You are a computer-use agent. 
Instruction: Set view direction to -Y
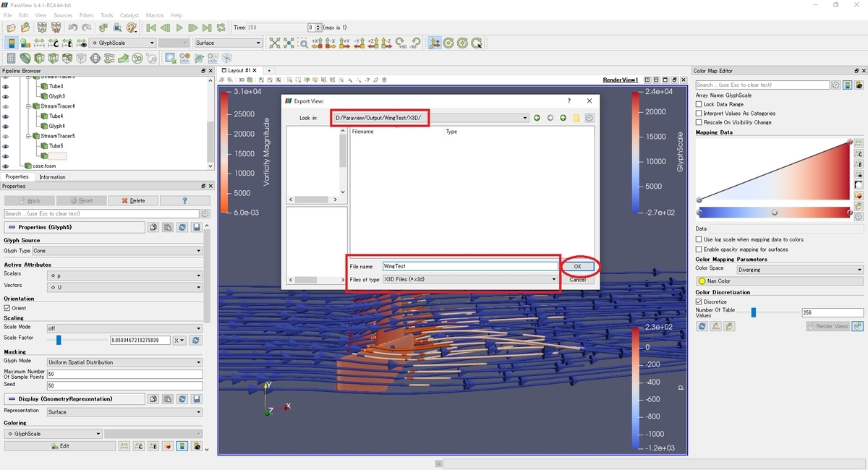coord(358,43)
